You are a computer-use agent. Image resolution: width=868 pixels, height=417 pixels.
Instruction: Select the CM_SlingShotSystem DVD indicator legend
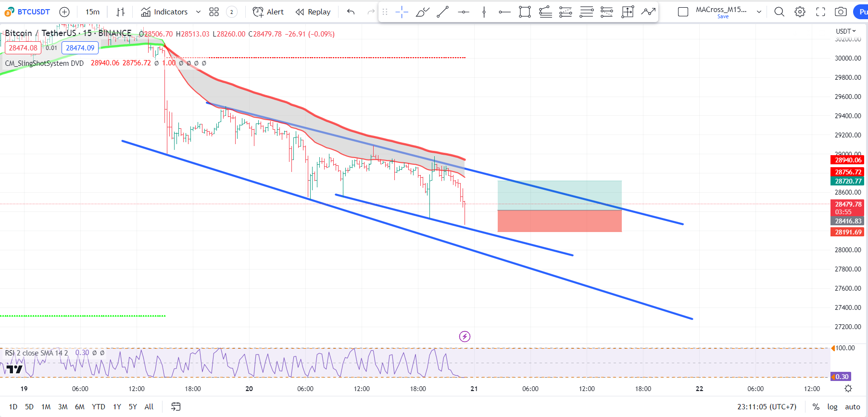44,63
